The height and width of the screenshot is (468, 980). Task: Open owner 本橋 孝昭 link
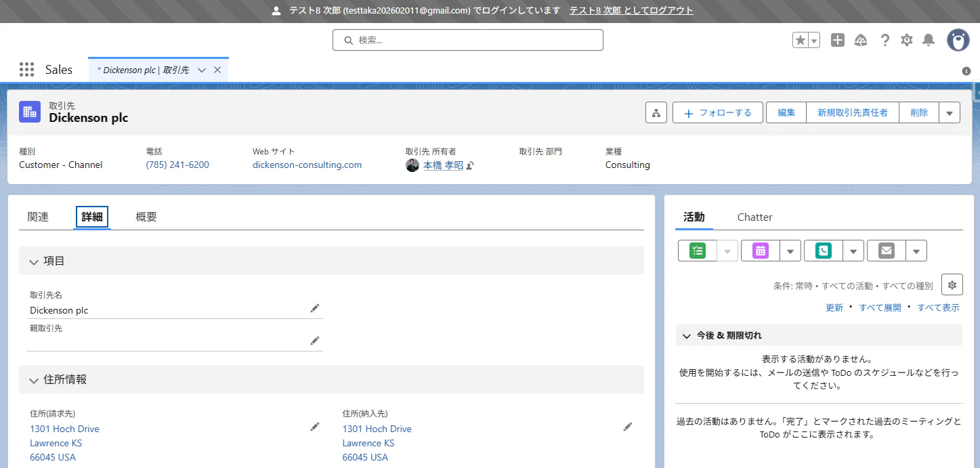pyautogui.click(x=443, y=165)
